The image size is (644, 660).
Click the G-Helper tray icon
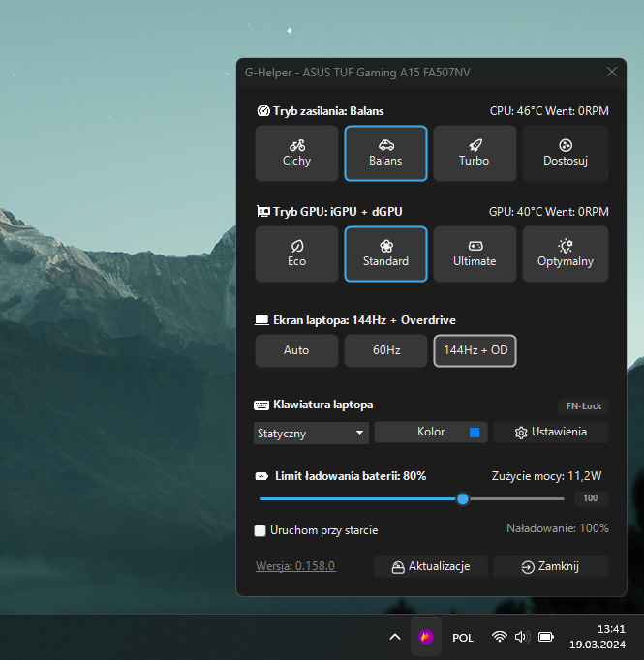[x=426, y=637]
